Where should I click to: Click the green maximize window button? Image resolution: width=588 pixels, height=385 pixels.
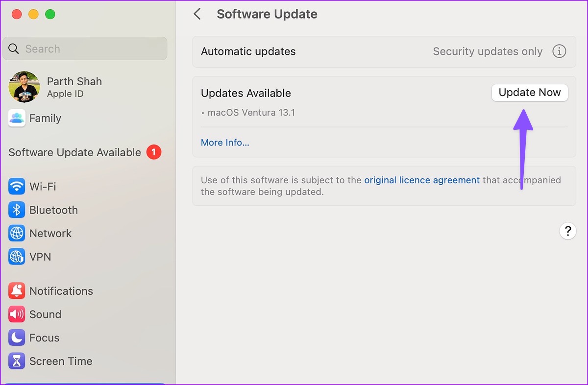click(50, 14)
